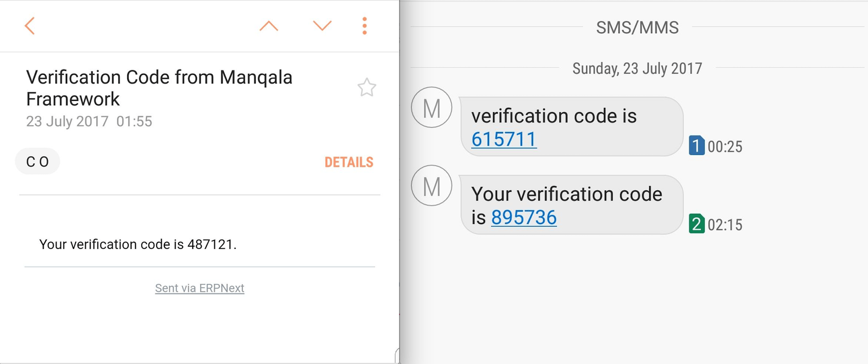Click the Sent via ERPNext footer link
Viewport: 868px width, 364px height.
(x=199, y=288)
